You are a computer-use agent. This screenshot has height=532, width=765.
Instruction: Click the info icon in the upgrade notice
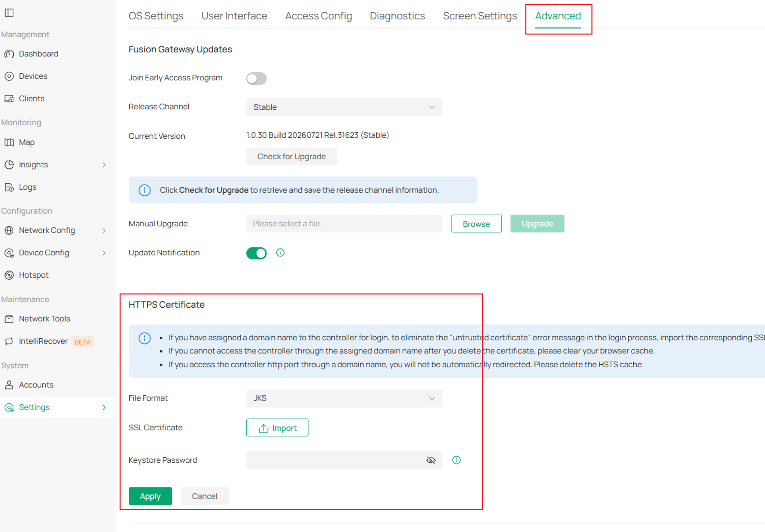click(x=144, y=190)
